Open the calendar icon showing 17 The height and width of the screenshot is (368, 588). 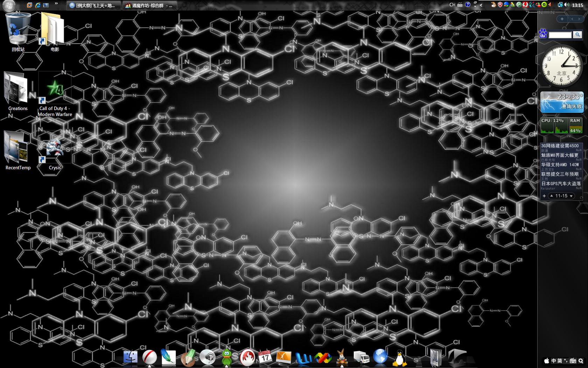click(x=265, y=357)
